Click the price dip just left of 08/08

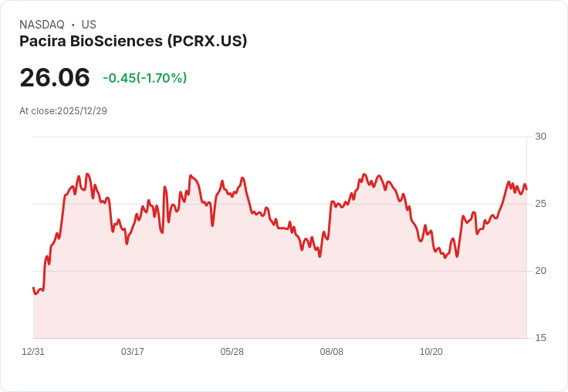click(x=319, y=256)
